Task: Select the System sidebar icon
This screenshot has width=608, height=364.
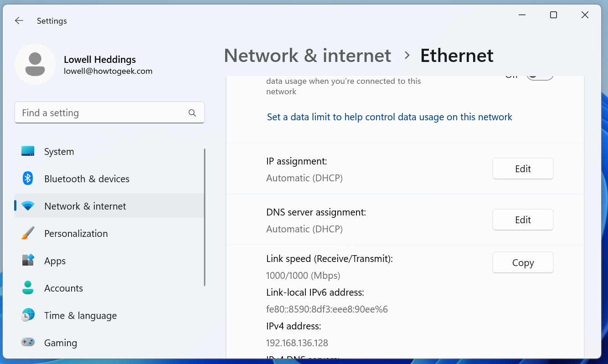Action: pyautogui.click(x=28, y=151)
